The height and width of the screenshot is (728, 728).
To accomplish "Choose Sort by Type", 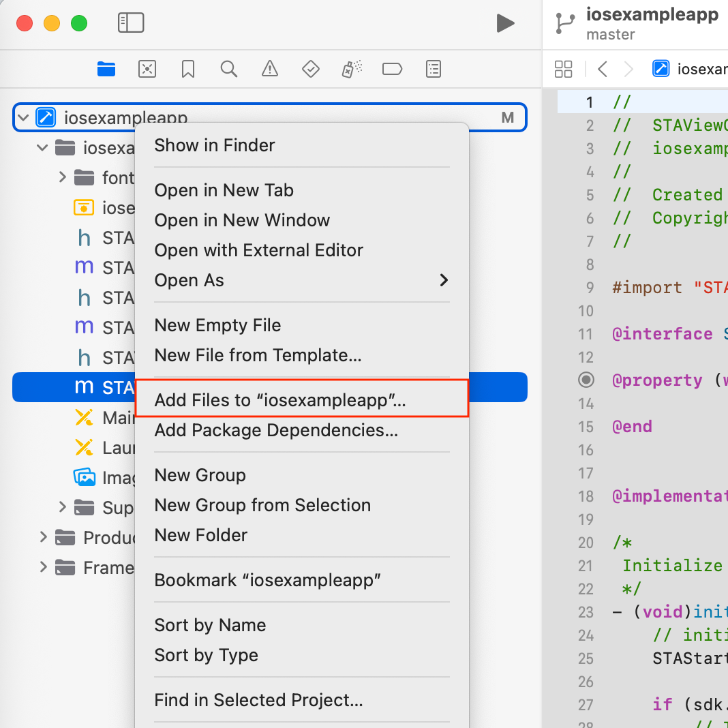I will pos(302,655).
